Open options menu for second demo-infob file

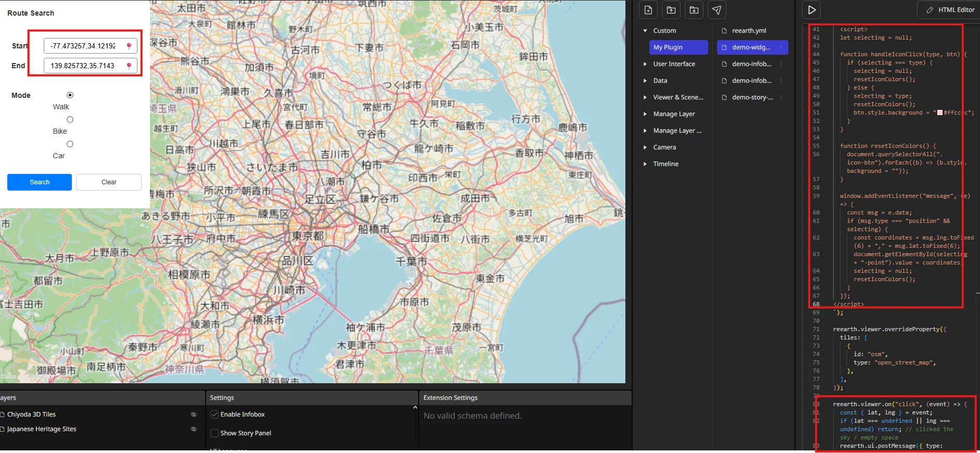781,81
